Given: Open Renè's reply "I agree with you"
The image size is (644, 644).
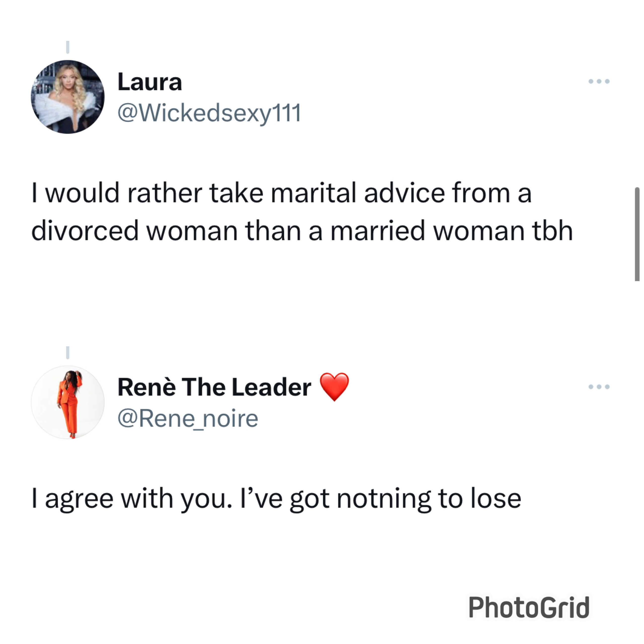Looking at the screenshot, I should [x=276, y=499].
